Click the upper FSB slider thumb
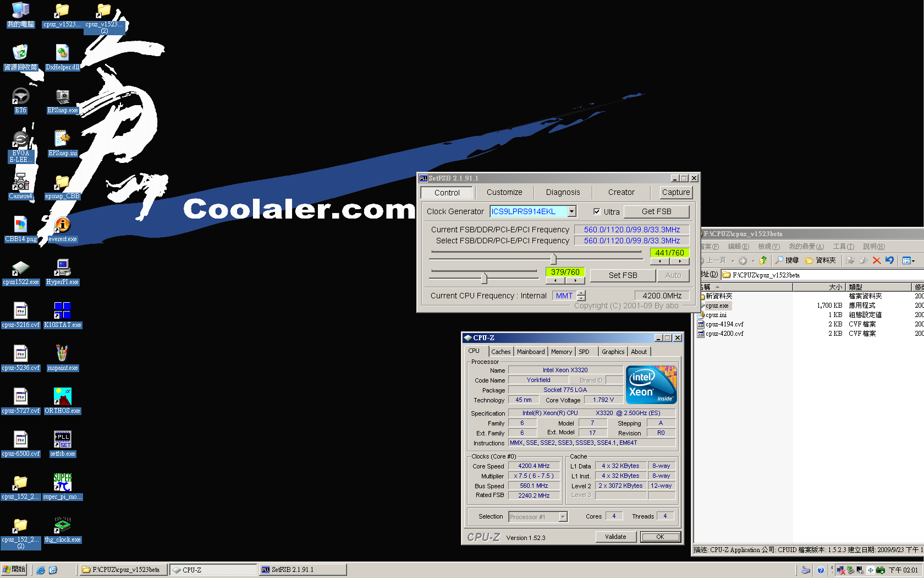Viewport: 924px width, 578px height. pyautogui.click(x=553, y=259)
